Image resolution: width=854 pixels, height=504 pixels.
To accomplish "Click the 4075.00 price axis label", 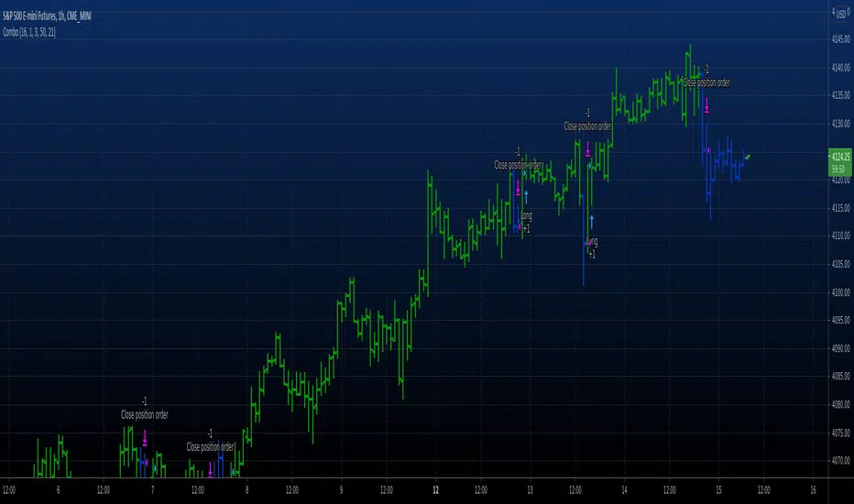I will [x=840, y=433].
